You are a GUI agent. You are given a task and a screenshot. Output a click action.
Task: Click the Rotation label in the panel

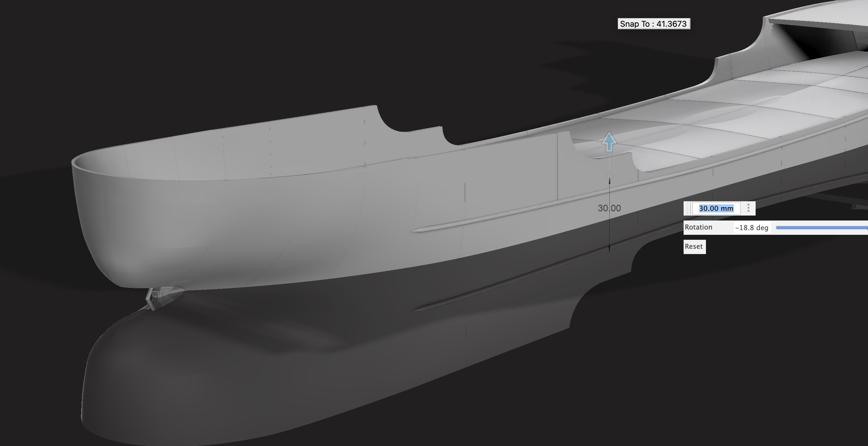698,227
